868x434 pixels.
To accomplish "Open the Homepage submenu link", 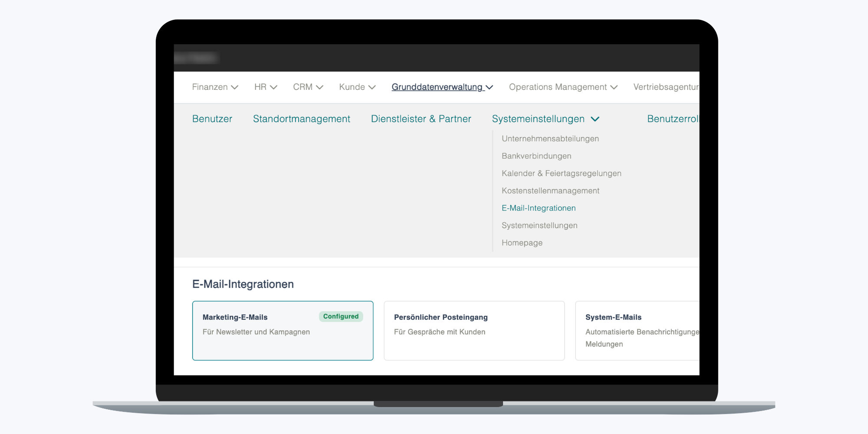I will (x=522, y=243).
